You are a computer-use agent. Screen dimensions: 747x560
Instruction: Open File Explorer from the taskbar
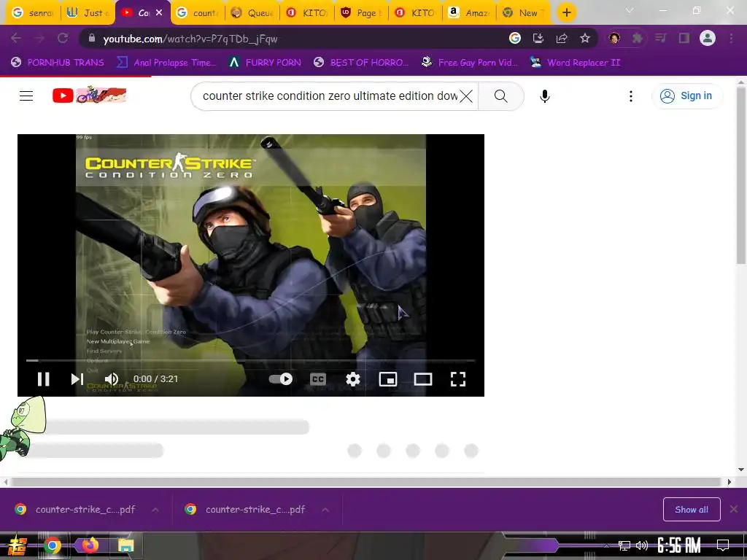pos(125,545)
